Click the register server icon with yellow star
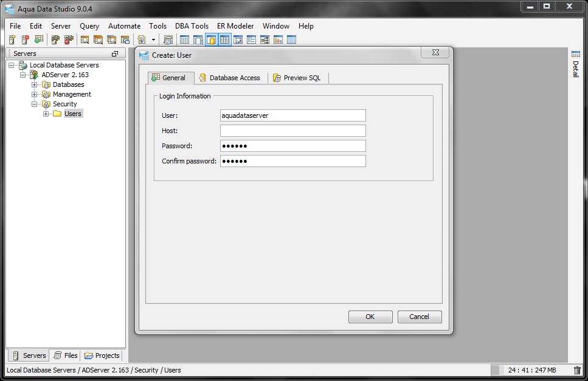Viewport: 588px width, 381px height. pyautogui.click(x=12, y=39)
